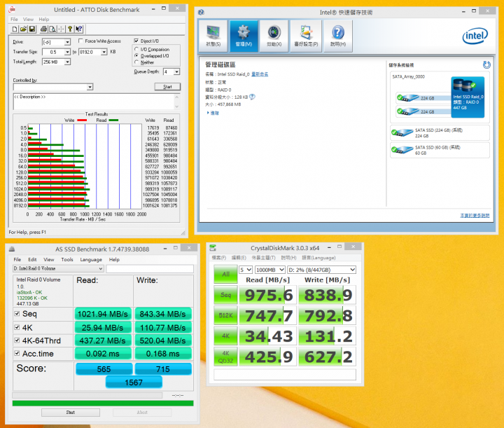Select the SATA SSD (224 GB) system disk
Image resolution: width=504 pixels, height=428 pixels.
(440, 133)
